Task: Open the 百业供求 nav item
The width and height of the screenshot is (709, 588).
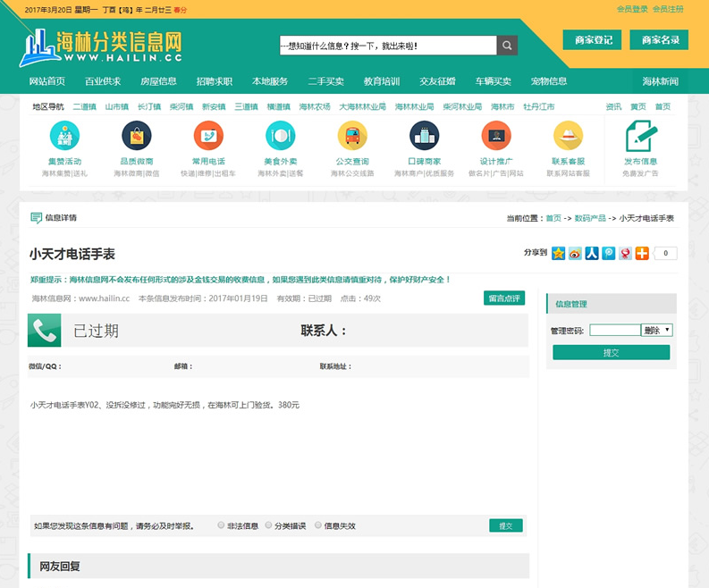Action: pos(103,81)
